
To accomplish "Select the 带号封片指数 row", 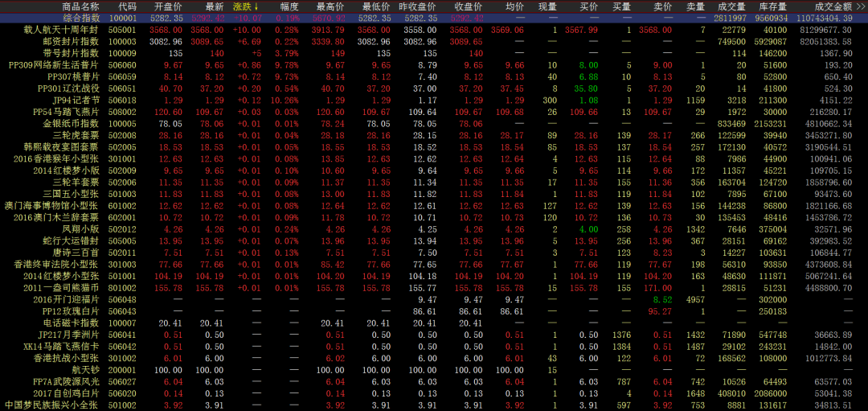I will 434,53.
